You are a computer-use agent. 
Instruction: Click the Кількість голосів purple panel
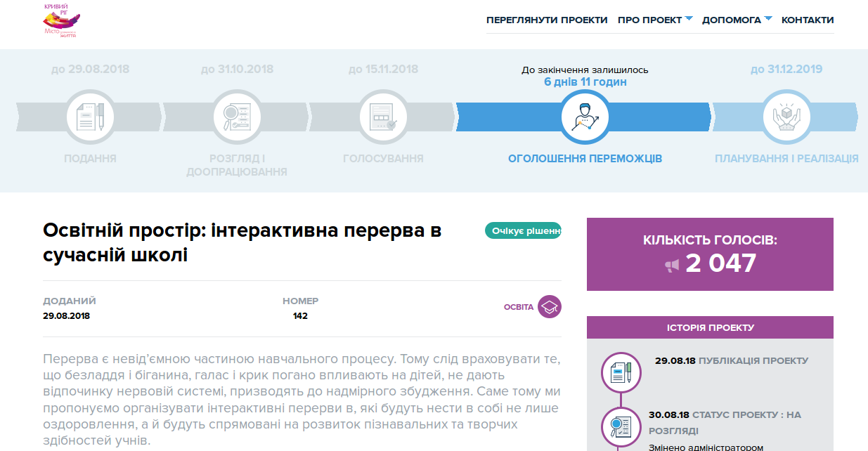coord(710,254)
